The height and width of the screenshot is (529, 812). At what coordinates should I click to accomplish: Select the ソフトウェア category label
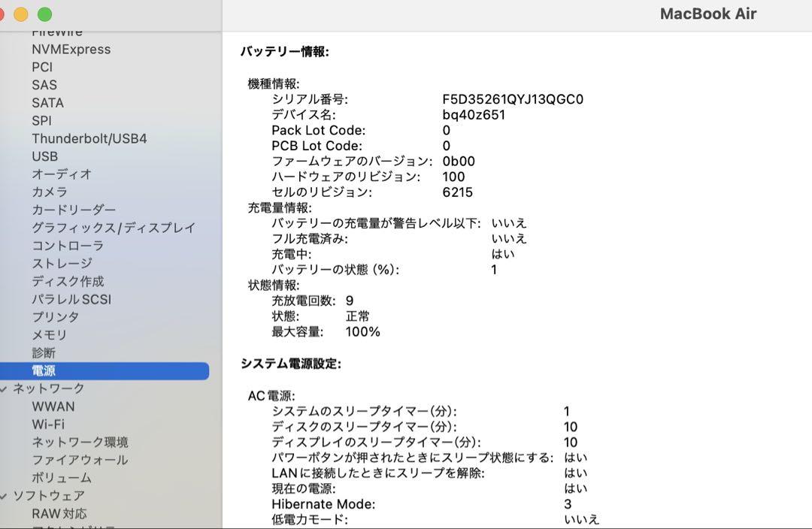click(x=49, y=496)
